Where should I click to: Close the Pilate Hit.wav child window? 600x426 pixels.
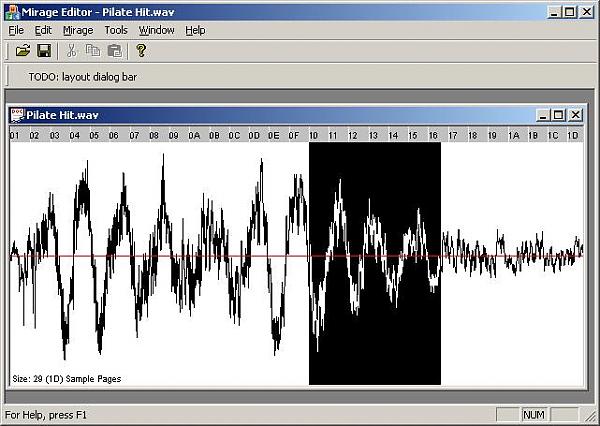[x=576, y=115]
